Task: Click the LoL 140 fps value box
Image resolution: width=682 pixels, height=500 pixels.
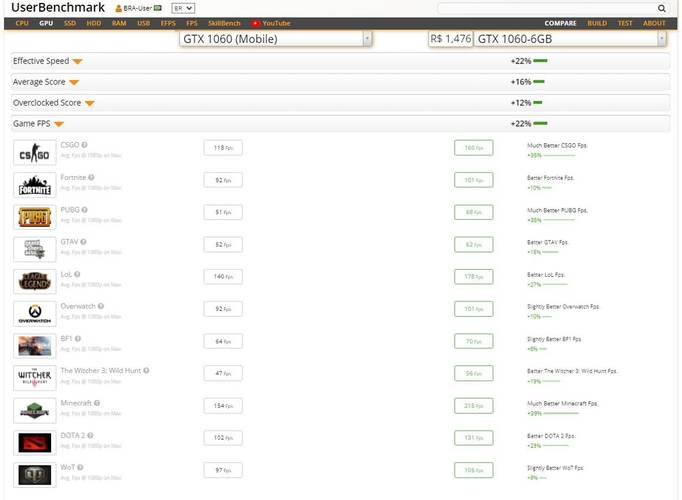Action: 223,277
